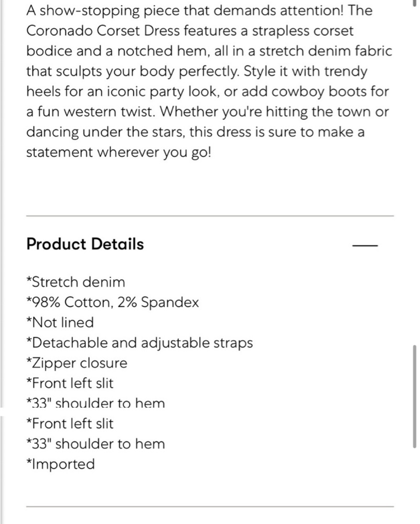Click 'Coronado Corset Dress' in the description
The width and height of the screenshot is (420, 524).
103,31
